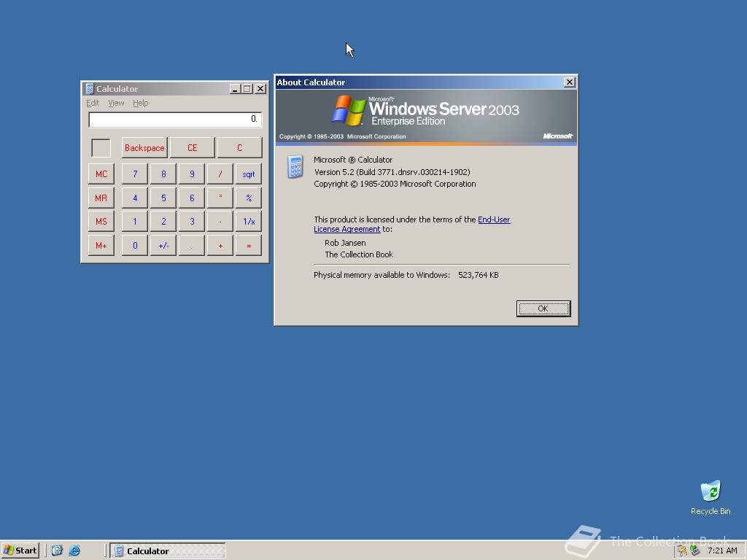Screen dimensions: 747x560
Task: Click the network connection tray icon
Action: pos(695,551)
